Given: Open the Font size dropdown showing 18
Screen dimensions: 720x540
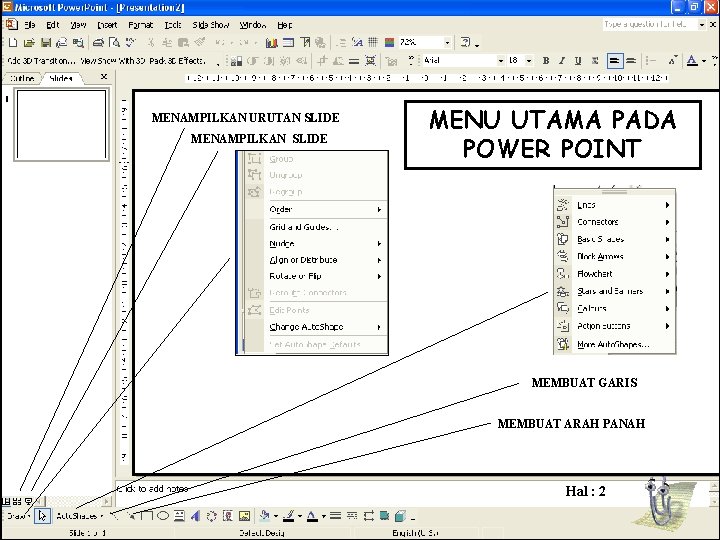Looking at the screenshot, I should pyautogui.click(x=529, y=61).
